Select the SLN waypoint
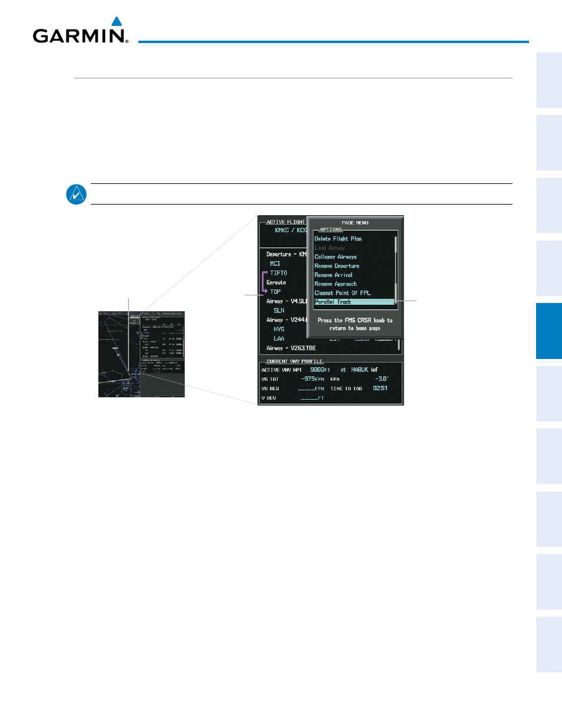562x728 pixels. coord(279,311)
